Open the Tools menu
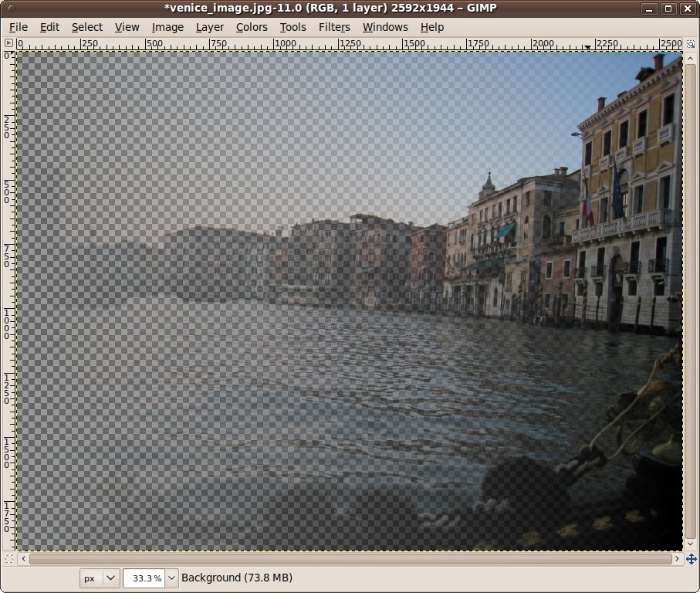The height and width of the screenshot is (593, 700). click(x=293, y=27)
